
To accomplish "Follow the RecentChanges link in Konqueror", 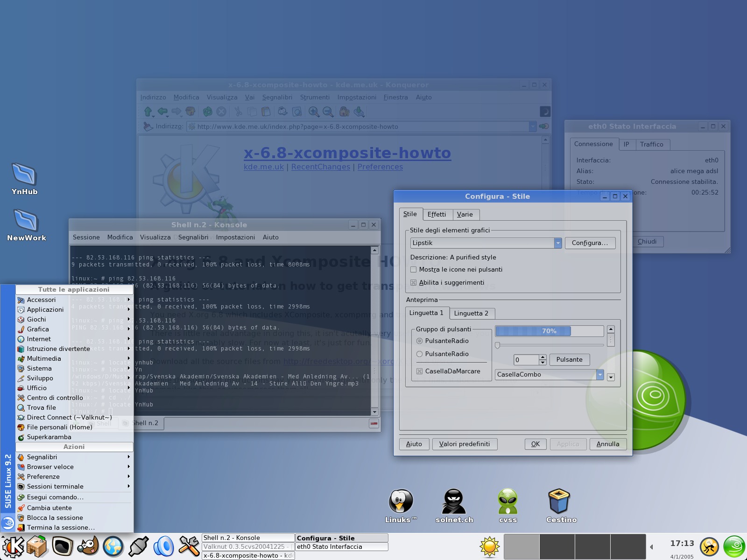I will point(321,167).
